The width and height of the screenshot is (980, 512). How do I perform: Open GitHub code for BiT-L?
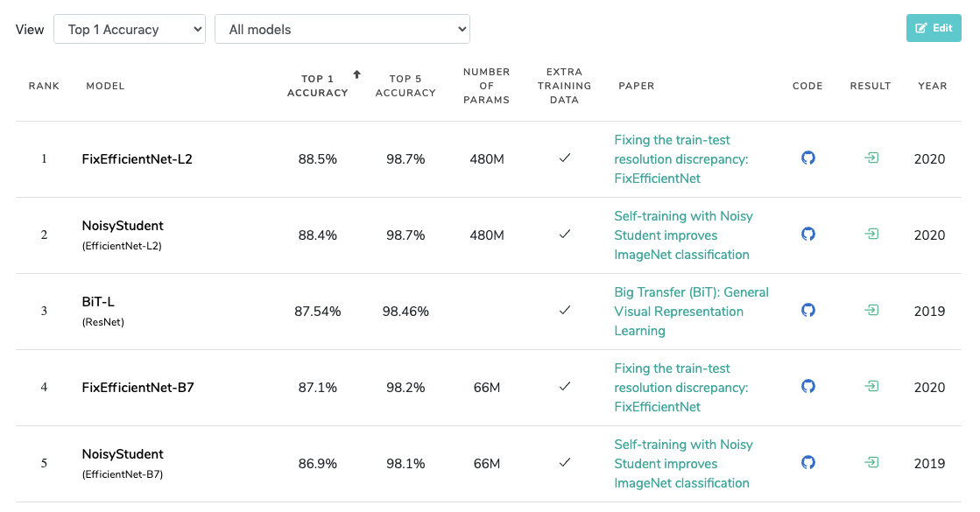(807, 310)
